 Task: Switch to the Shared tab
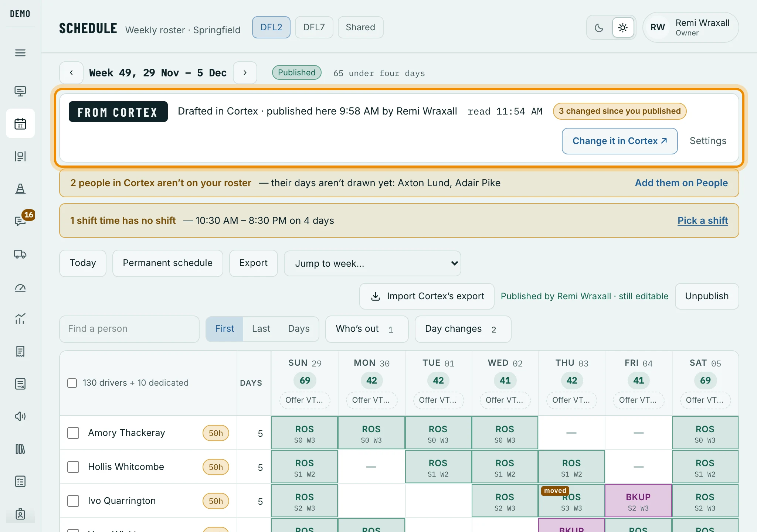click(360, 27)
